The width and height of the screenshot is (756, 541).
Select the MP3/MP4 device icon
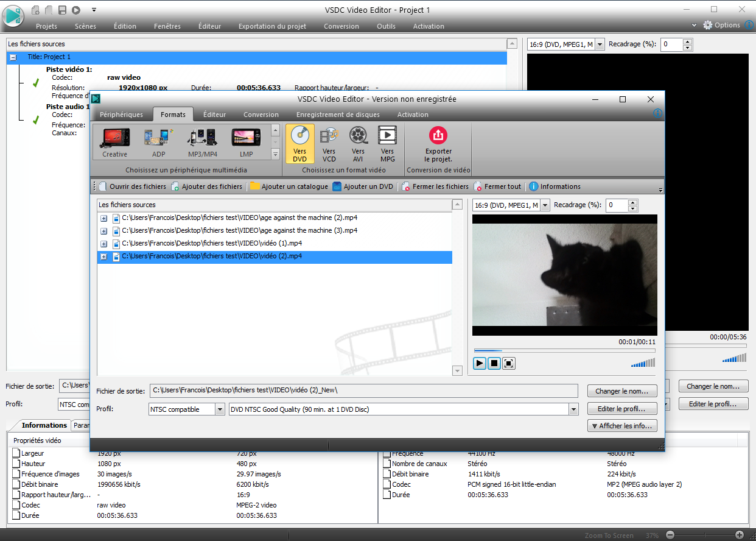201,141
